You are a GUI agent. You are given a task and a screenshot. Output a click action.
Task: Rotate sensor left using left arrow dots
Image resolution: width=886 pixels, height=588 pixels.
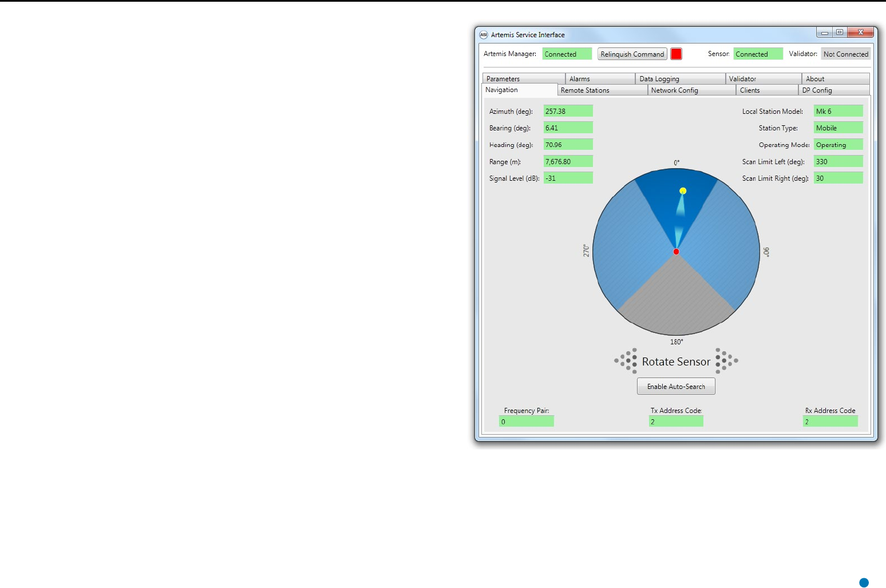626,361
